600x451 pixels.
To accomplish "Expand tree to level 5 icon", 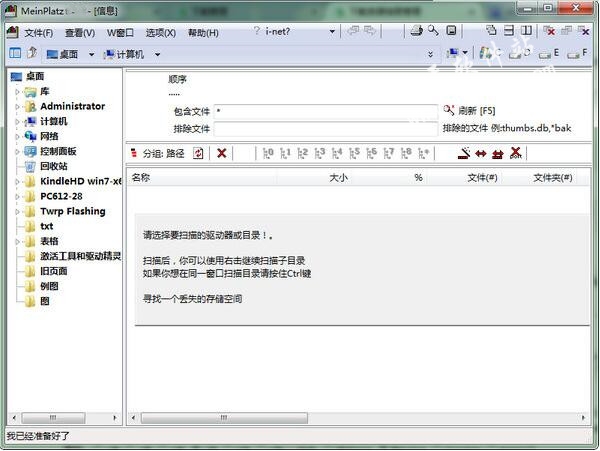I will coord(354,153).
